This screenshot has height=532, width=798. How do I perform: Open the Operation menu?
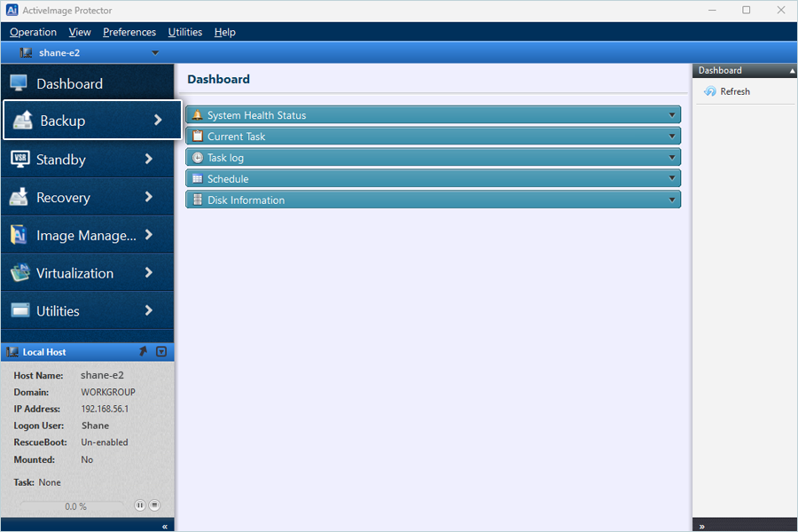33,32
